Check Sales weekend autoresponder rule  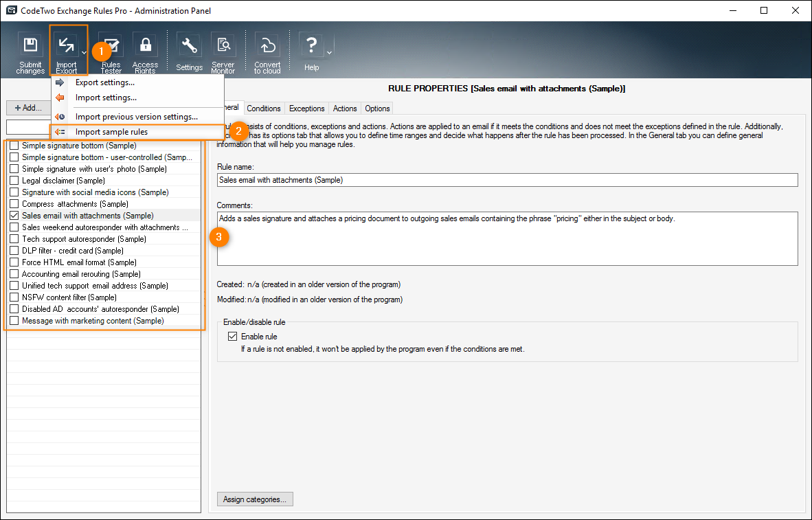point(14,227)
